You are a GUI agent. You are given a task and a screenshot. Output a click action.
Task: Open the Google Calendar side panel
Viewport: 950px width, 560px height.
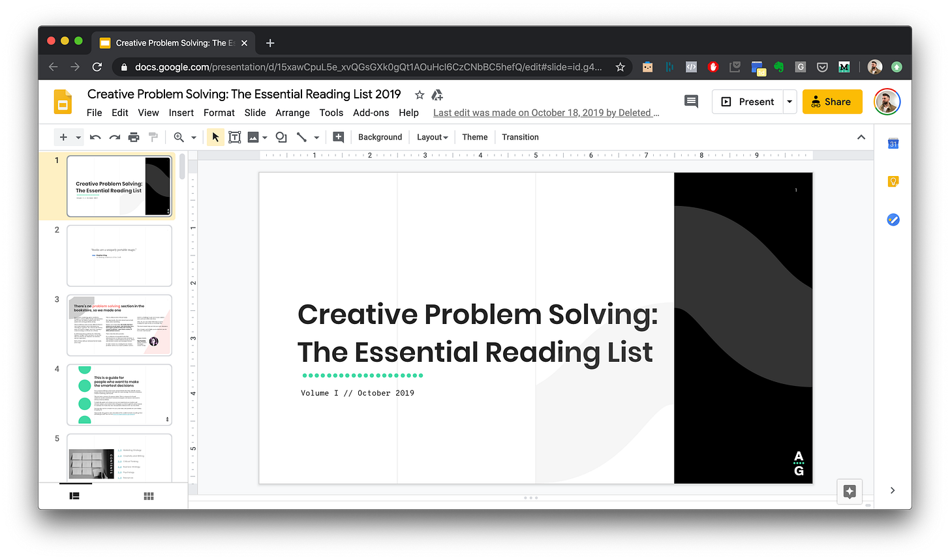[x=893, y=144]
